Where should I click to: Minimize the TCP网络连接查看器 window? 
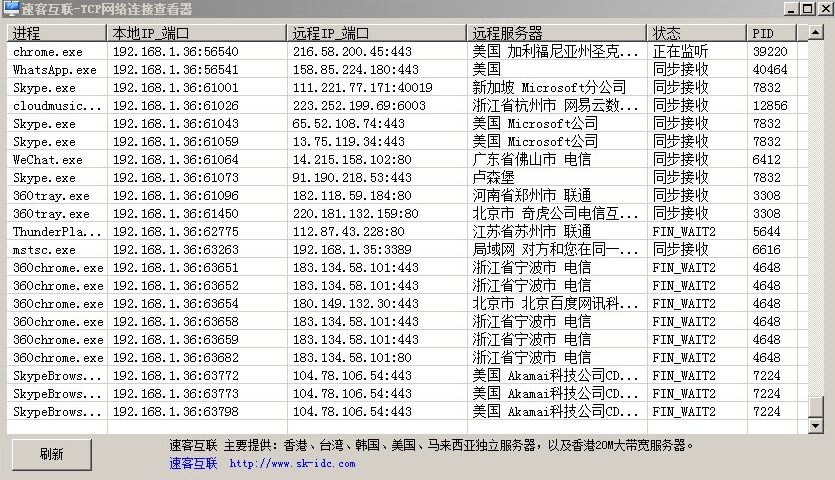point(789,9)
